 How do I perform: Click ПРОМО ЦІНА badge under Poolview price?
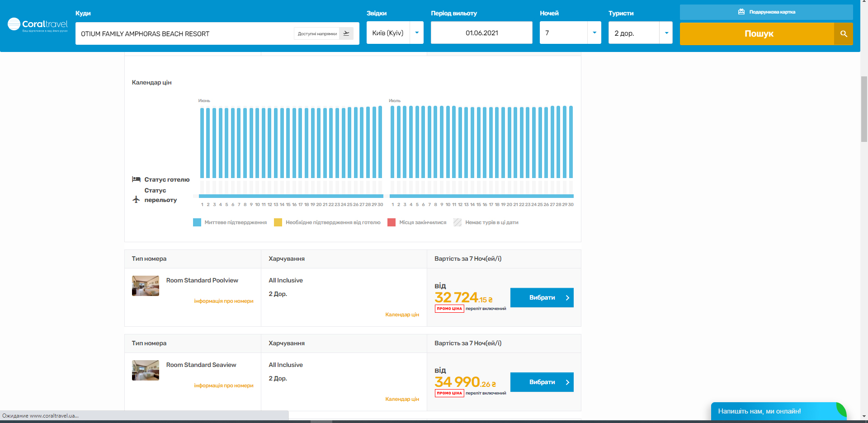coord(449,309)
